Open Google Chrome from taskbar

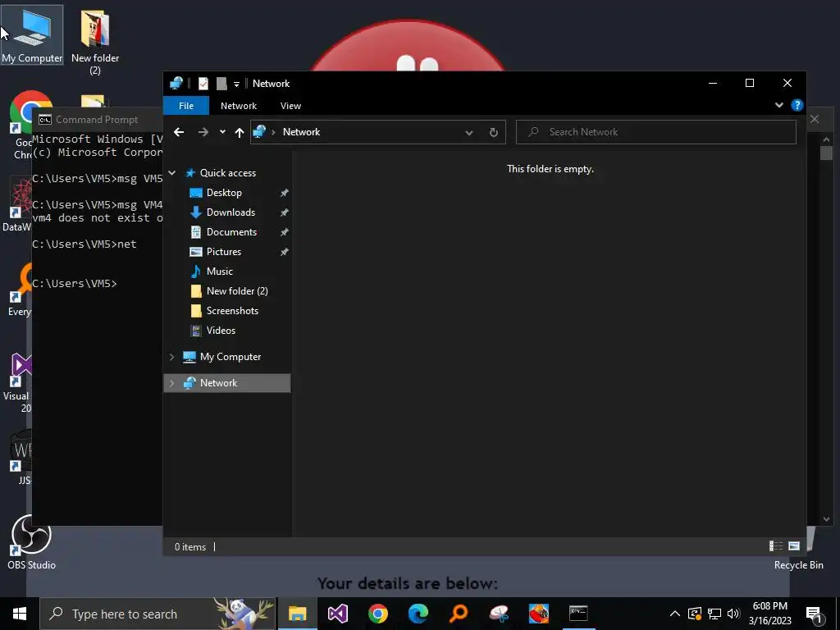(x=377, y=614)
